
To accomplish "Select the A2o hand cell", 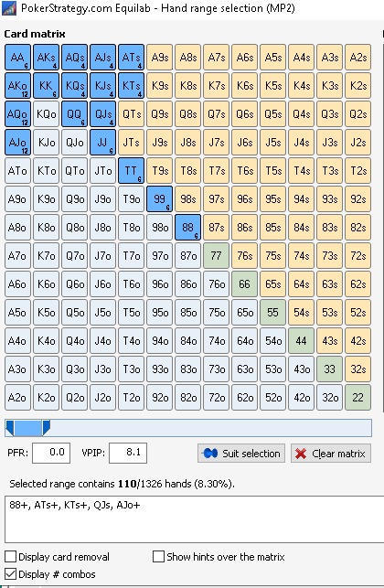I will [17, 397].
